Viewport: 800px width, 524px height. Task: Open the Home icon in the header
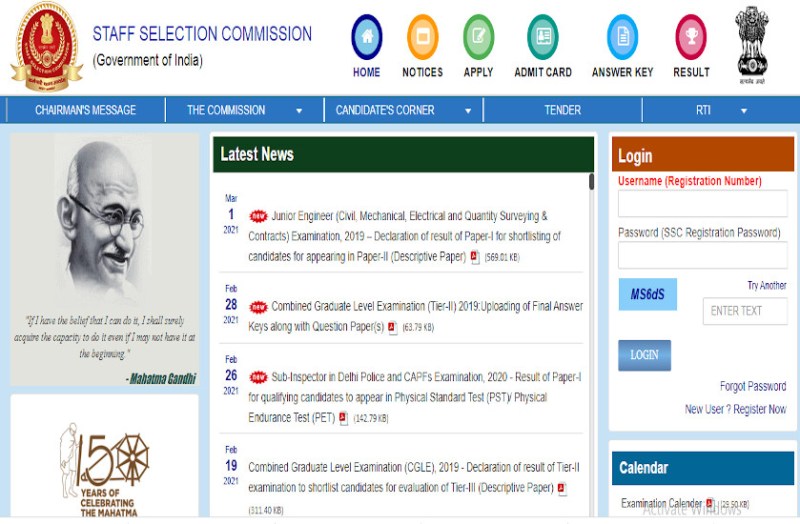[367, 37]
